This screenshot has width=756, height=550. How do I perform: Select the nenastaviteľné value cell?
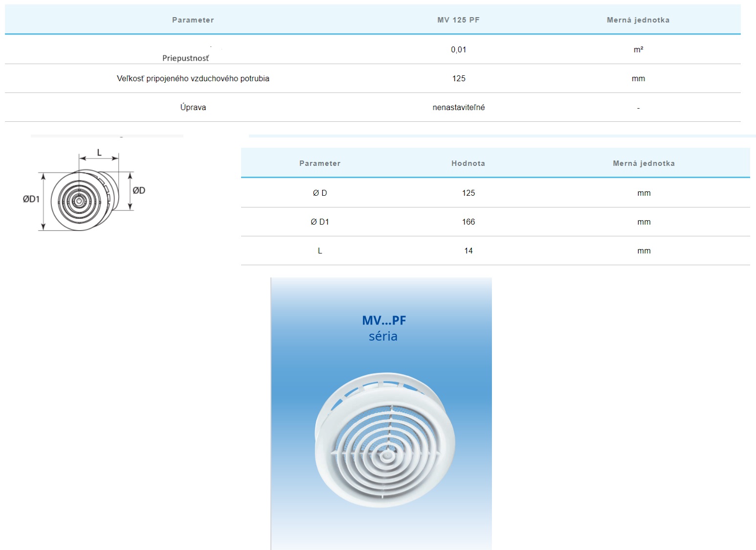[458, 107]
